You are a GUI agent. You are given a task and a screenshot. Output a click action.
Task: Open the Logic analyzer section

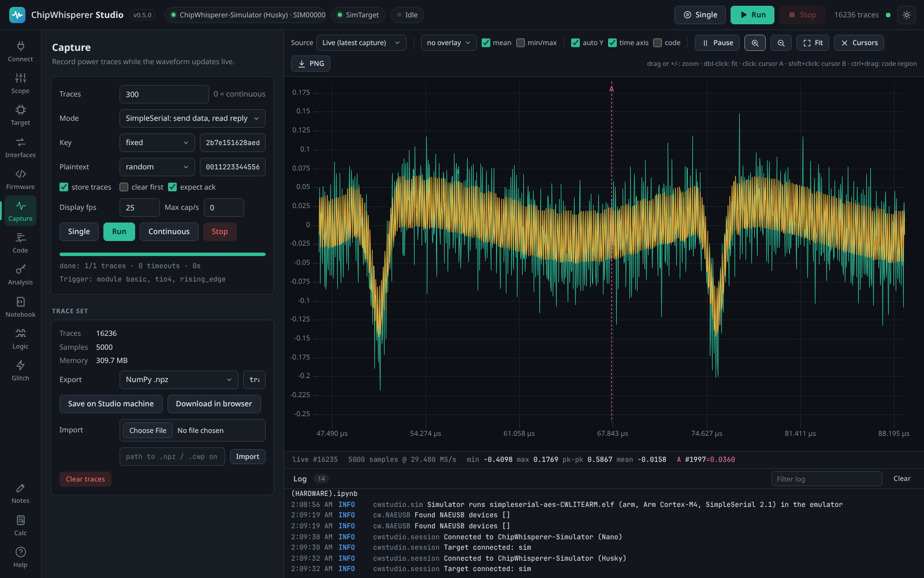(x=20, y=339)
